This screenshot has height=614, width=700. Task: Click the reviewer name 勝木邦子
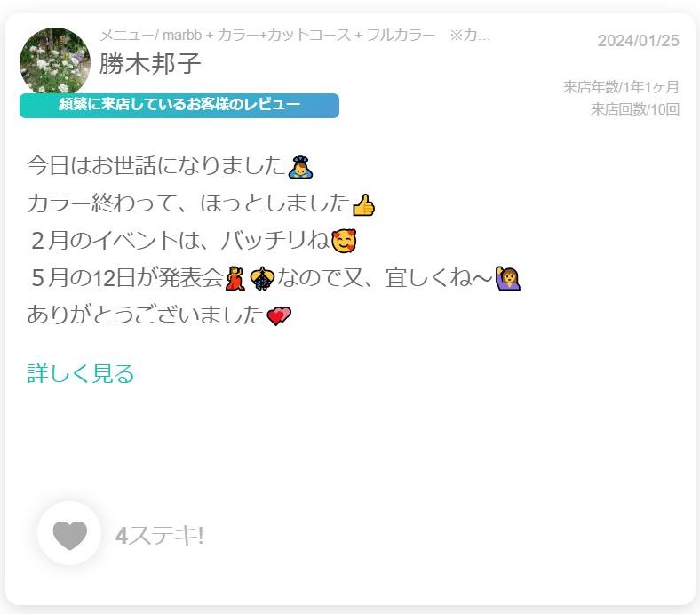point(150,63)
